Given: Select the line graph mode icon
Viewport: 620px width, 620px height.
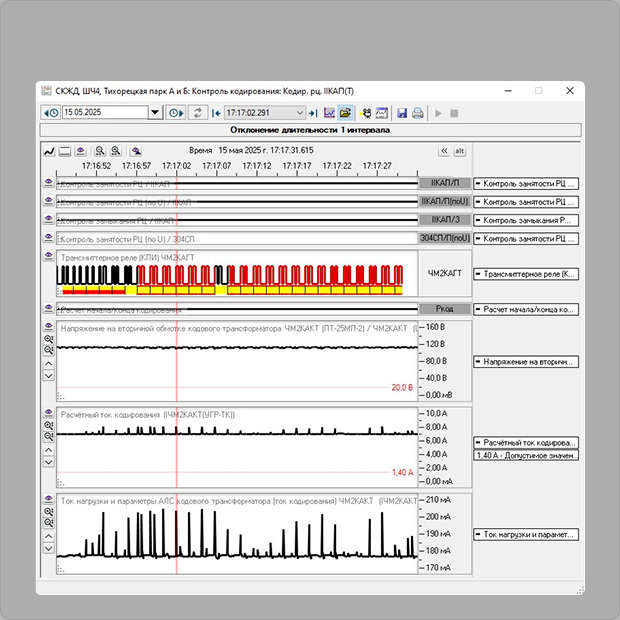Looking at the screenshot, I should [49, 151].
